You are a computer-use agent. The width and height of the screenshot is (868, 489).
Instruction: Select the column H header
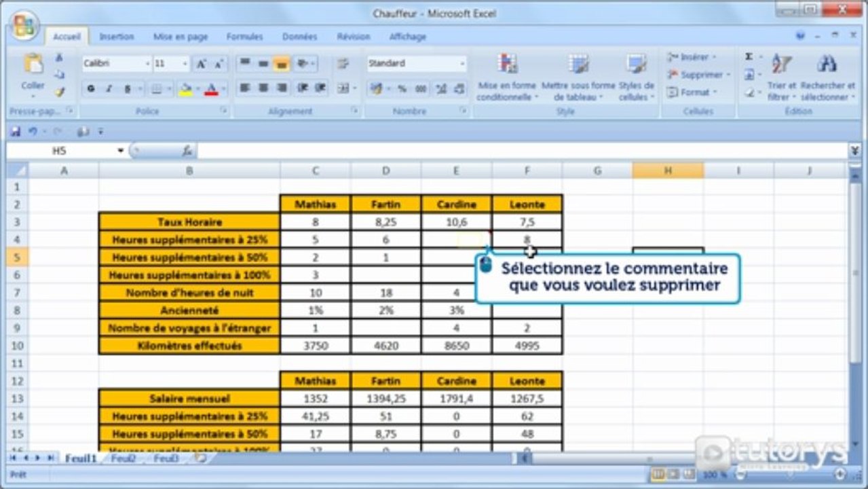[x=668, y=171]
